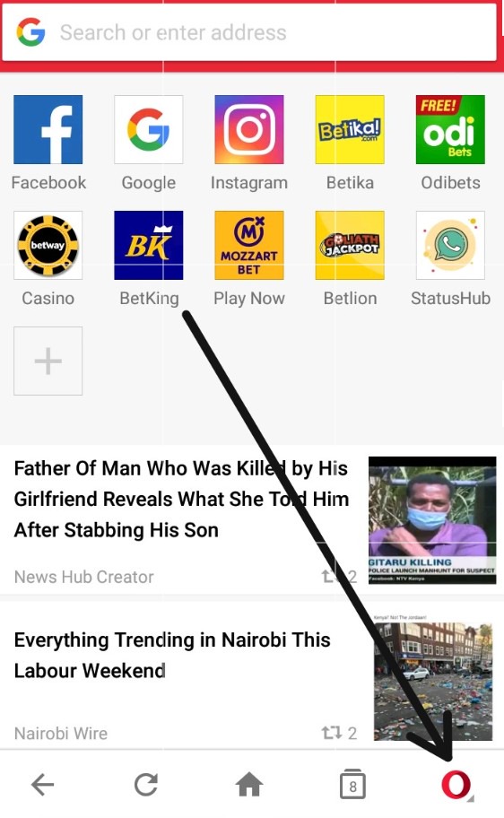Read the Father Of Man Who Was Killed article
This screenshot has width=504, height=818.
(x=181, y=500)
